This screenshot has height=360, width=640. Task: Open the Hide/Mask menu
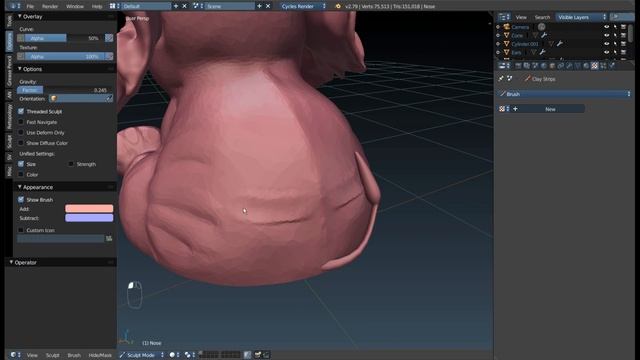tap(100, 355)
